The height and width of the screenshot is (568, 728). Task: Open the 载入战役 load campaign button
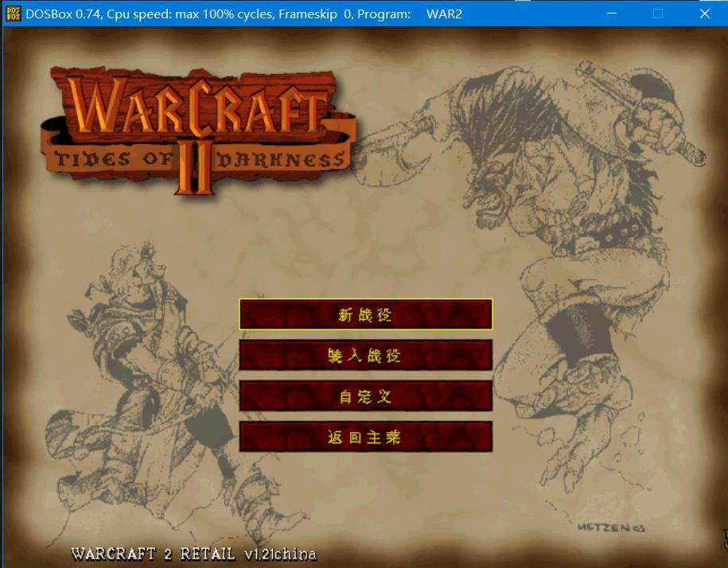coord(366,356)
